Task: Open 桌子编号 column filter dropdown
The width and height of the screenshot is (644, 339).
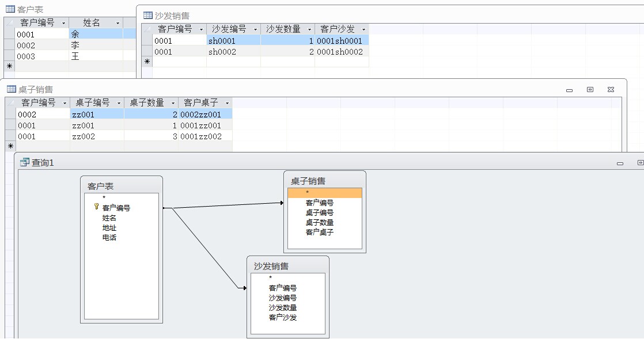Action: 119,103
